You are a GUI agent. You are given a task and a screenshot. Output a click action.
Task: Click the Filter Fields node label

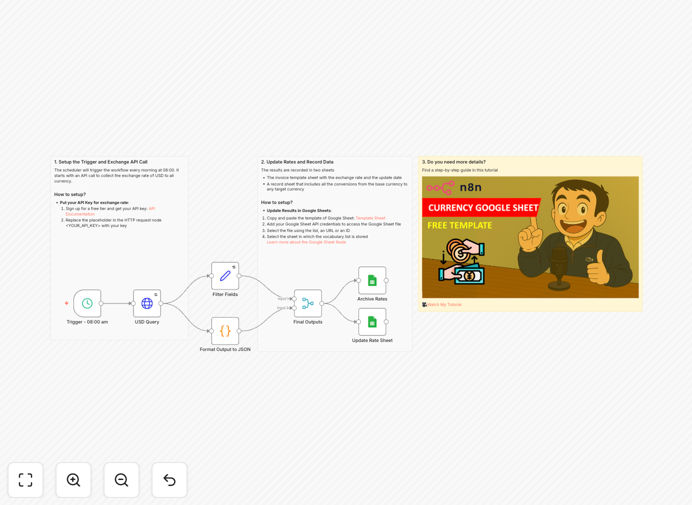point(225,294)
